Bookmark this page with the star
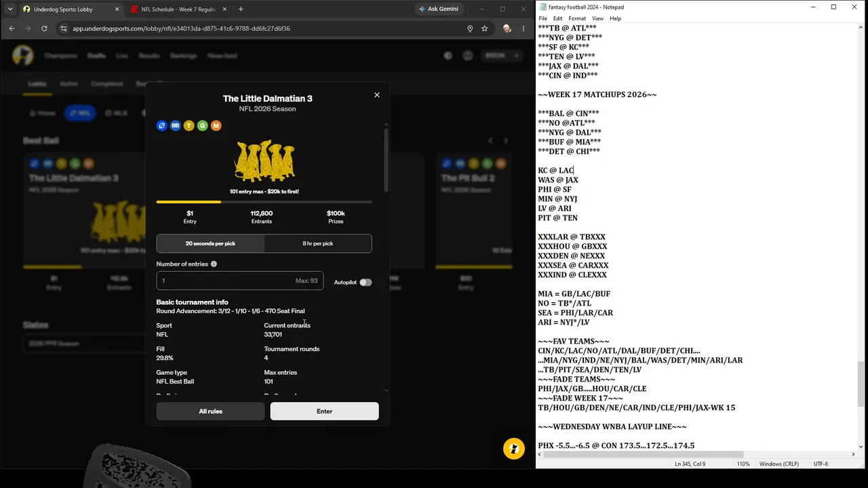Viewport: 868px width, 488px height. pos(485,28)
